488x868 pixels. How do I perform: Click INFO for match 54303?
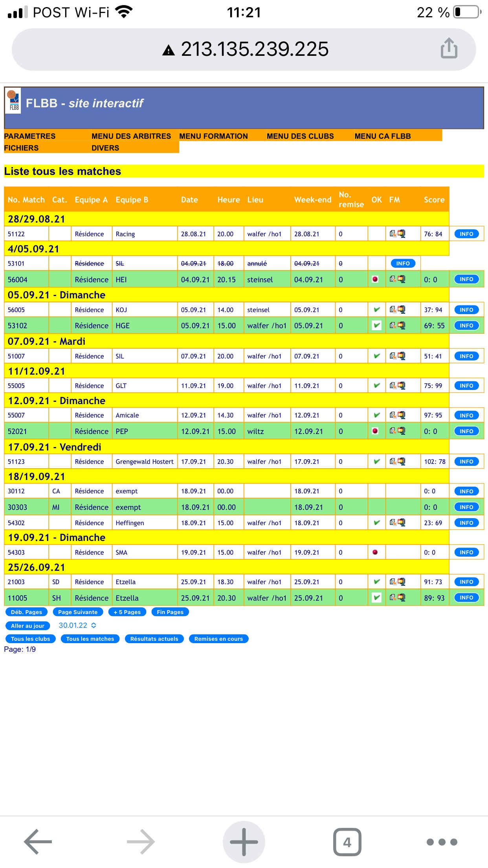[466, 552]
